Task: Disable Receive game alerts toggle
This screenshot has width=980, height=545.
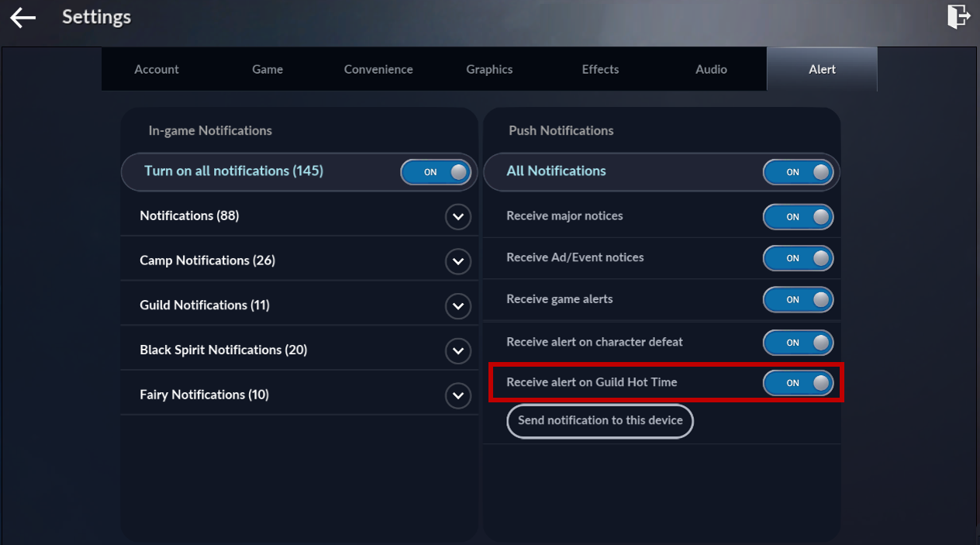Action: click(x=798, y=299)
